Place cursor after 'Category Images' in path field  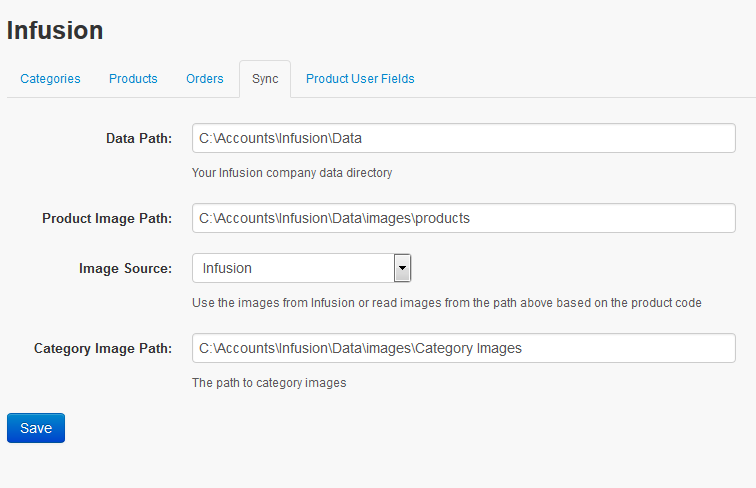click(x=523, y=348)
